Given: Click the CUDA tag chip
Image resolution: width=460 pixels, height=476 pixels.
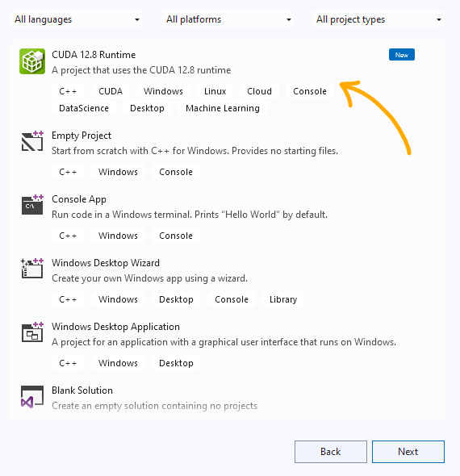Looking at the screenshot, I should [111, 91].
